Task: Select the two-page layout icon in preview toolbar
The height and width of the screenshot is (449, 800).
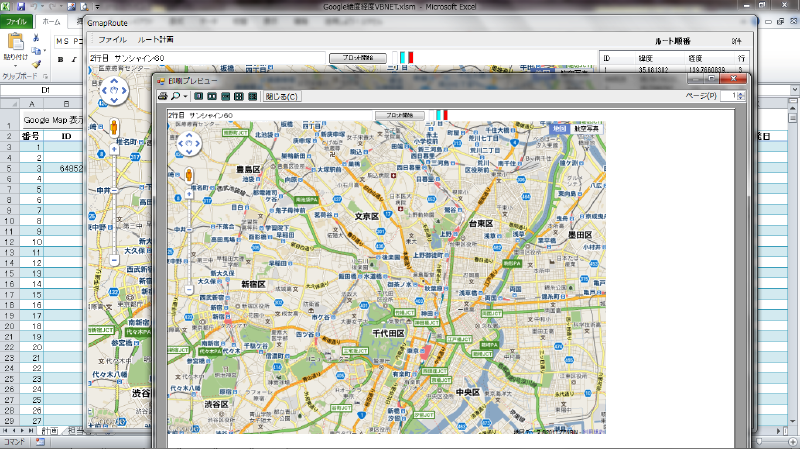Action: pyautogui.click(x=211, y=96)
